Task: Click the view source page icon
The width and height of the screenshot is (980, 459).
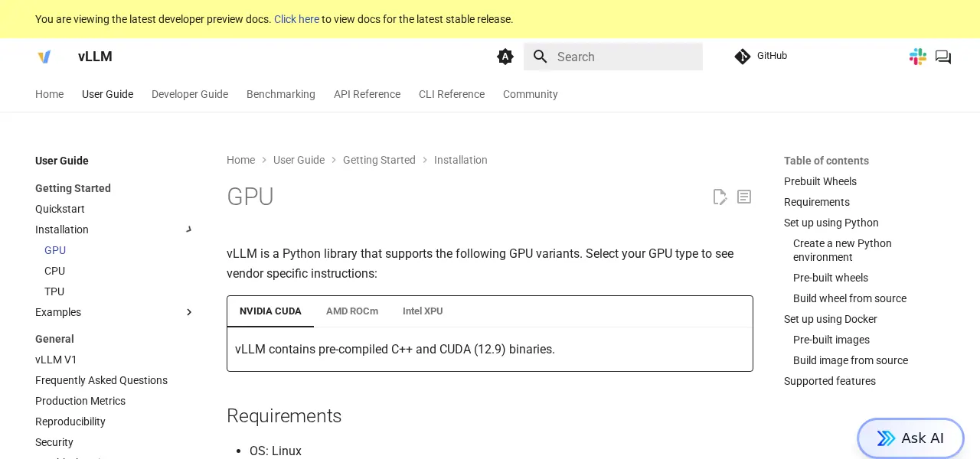Action: coord(744,197)
